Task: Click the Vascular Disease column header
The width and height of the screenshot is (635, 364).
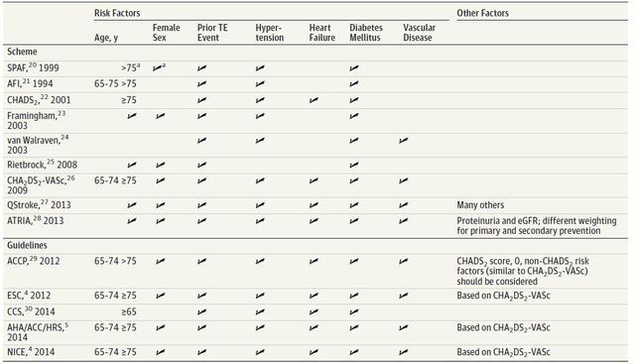Action: 419,33
